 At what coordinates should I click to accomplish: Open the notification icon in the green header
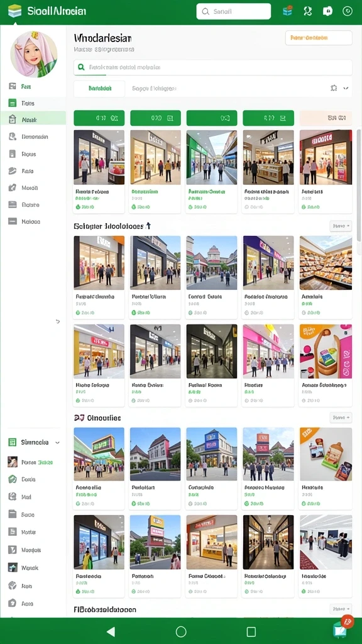click(327, 11)
